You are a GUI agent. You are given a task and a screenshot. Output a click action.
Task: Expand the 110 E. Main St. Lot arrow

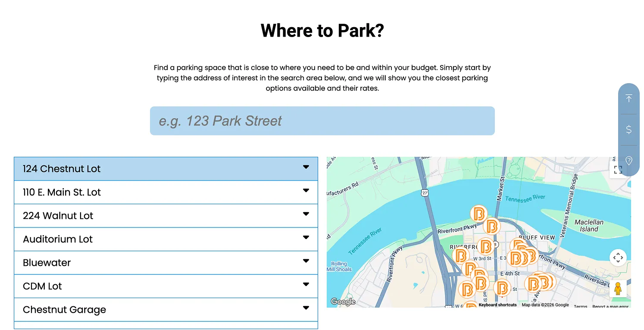click(x=306, y=190)
